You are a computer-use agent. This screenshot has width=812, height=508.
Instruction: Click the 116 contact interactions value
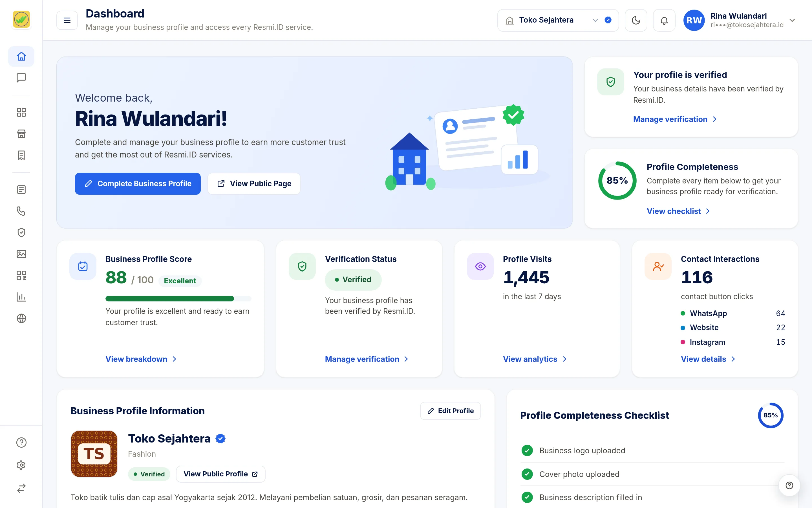click(697, 277)
